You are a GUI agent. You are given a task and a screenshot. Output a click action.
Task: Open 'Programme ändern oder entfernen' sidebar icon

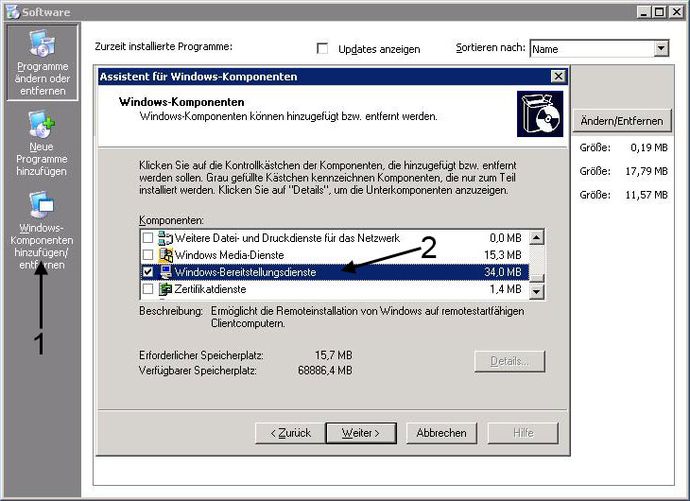pos(42,62)
